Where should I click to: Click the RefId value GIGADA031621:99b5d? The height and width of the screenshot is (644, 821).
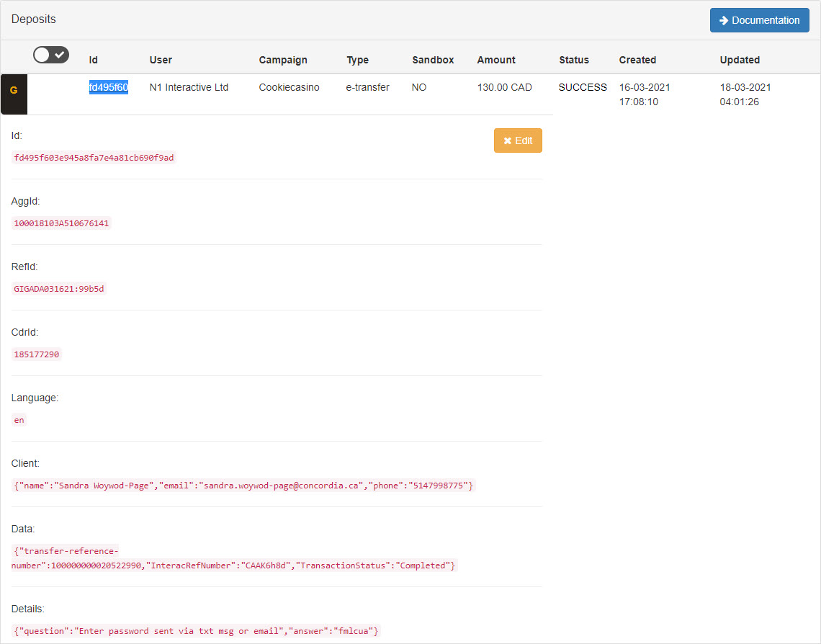point(58,288)
